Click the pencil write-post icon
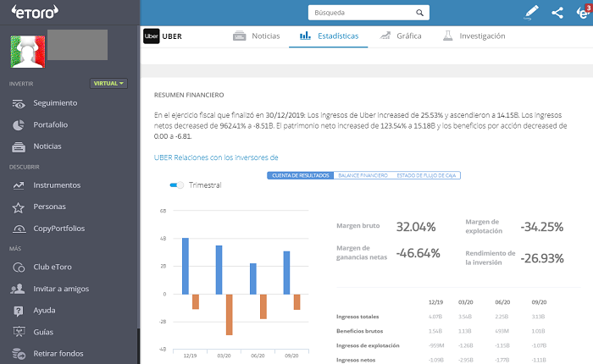Viewport: 593px width, 364px height. click(531, 12)
